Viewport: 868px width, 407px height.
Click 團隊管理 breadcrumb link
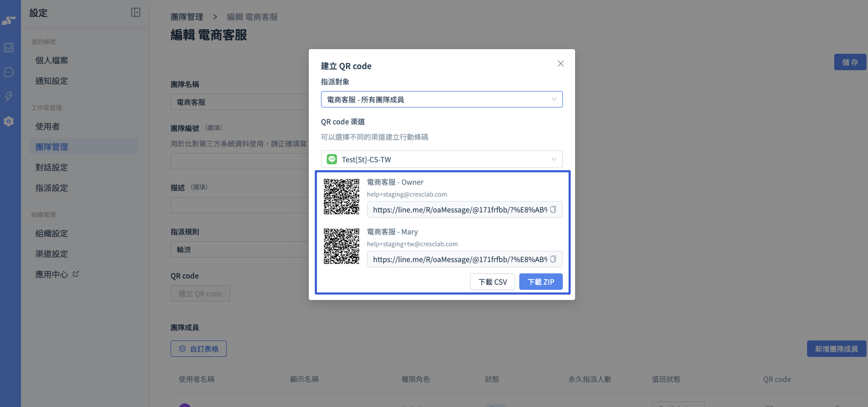tap(187, 17)
